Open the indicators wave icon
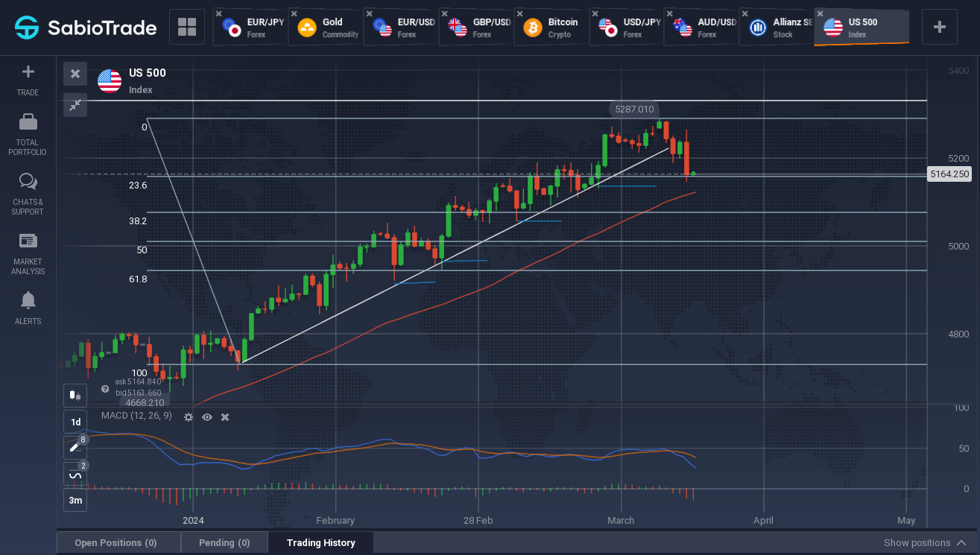The height and width of the screenshot is (555, 980). pos(75,474)
